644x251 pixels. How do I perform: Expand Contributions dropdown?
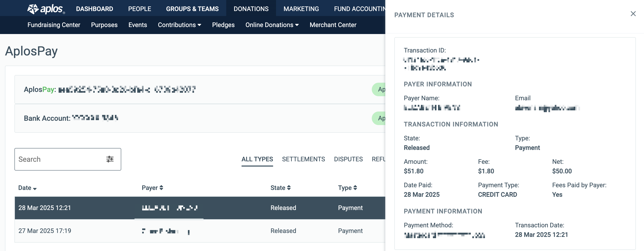tap(180, 25)
